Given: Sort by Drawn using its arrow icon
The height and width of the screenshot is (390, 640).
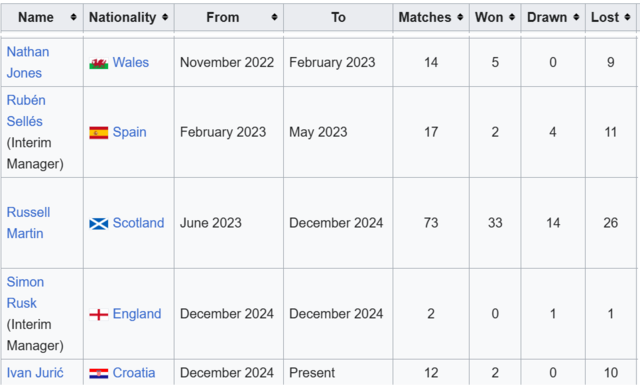Looking at the screenshot, I should click(x=576, y=17).
